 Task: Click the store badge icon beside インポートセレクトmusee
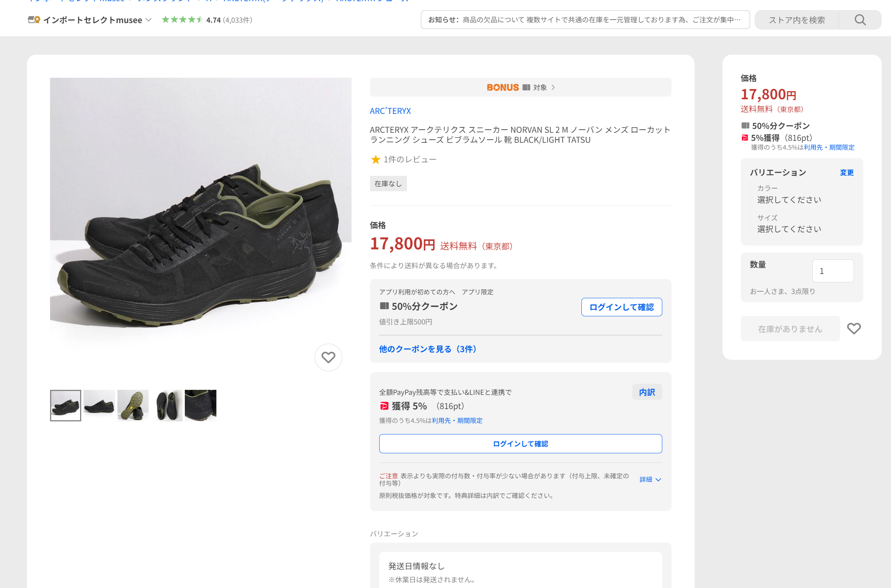pyautogui.click(x=34, y=20)
